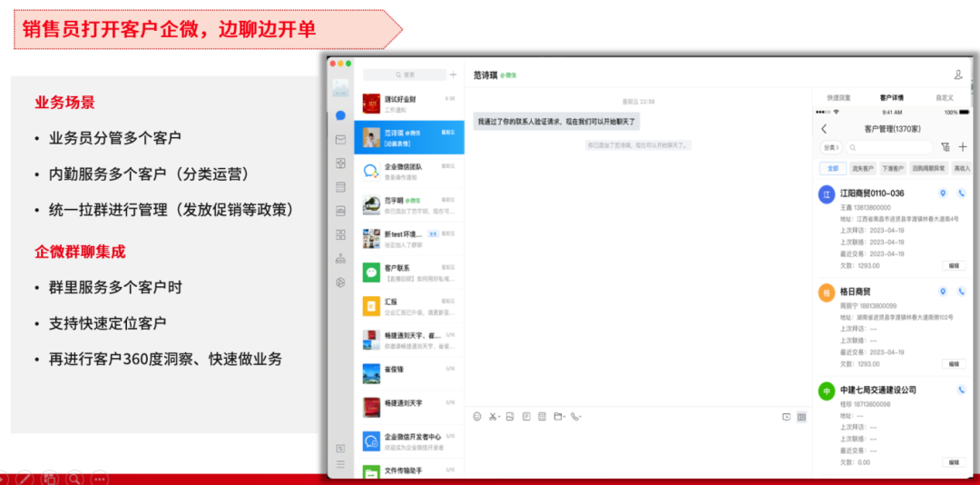980x485 pixels.
Task: Switch to the 快捷回复 tab
Action: click(x=838, y=97)
